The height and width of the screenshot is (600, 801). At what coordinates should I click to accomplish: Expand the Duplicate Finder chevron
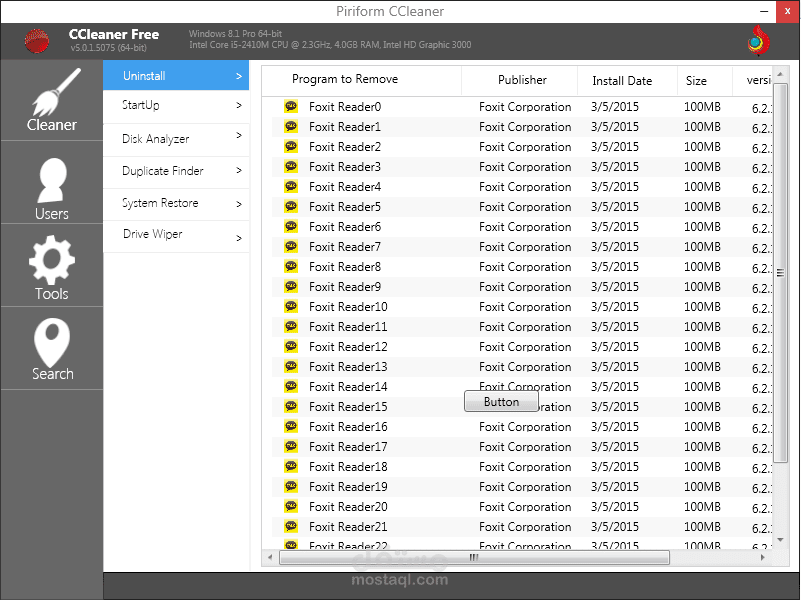click(x=240, y=171)
